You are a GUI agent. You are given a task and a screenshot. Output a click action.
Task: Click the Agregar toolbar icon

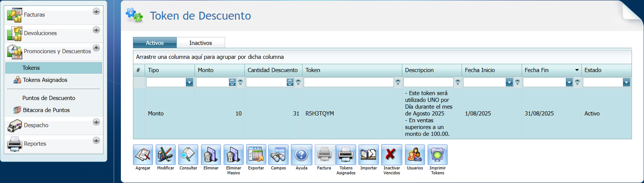[x=143, y=155]
